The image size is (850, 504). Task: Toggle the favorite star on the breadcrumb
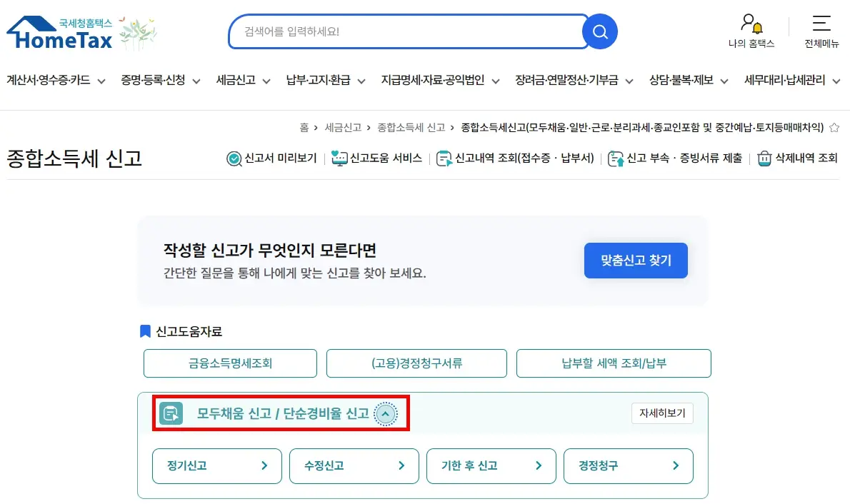coord(834,126)
